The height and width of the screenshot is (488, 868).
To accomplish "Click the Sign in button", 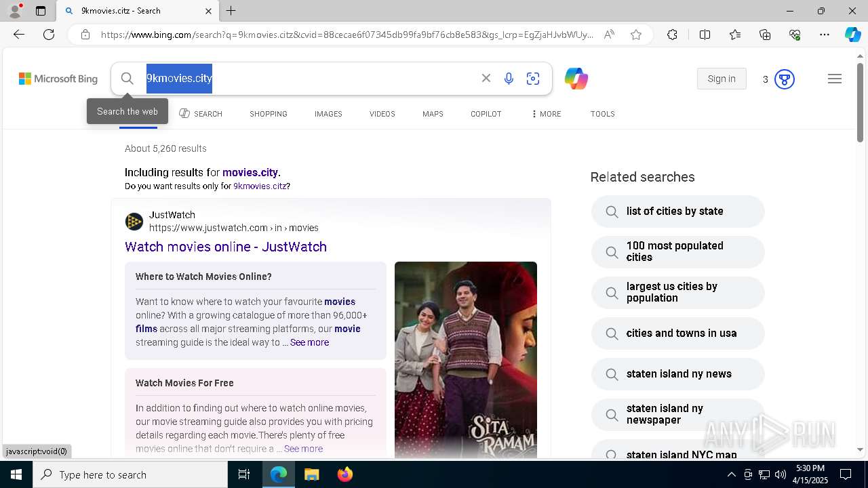I will tap(722, 79).
